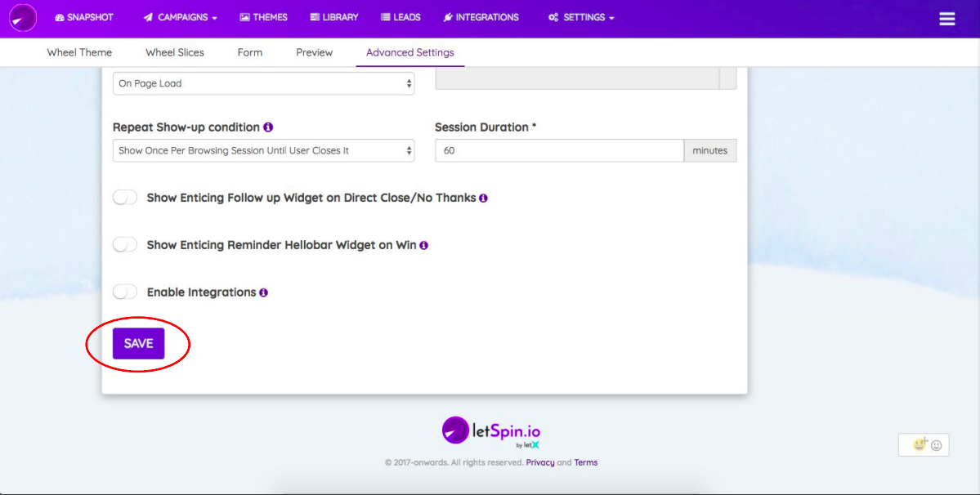
Task: Open the LEADS menu item
Action: click(x=401, y=17)
